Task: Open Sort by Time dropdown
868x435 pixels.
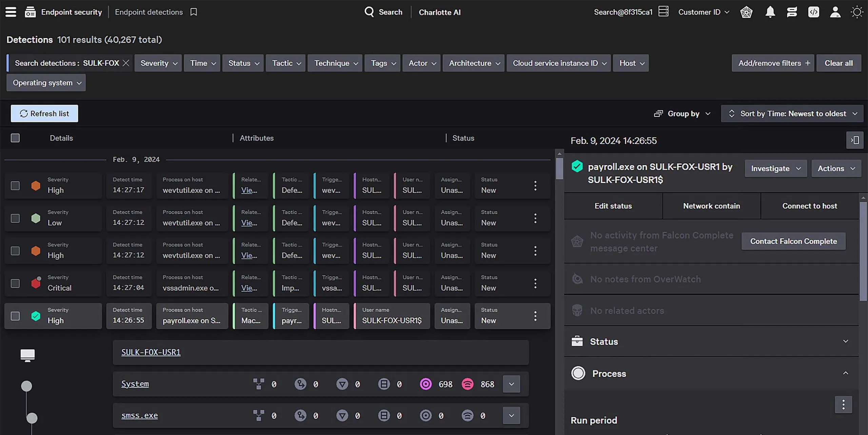Action: pos(792,114)
